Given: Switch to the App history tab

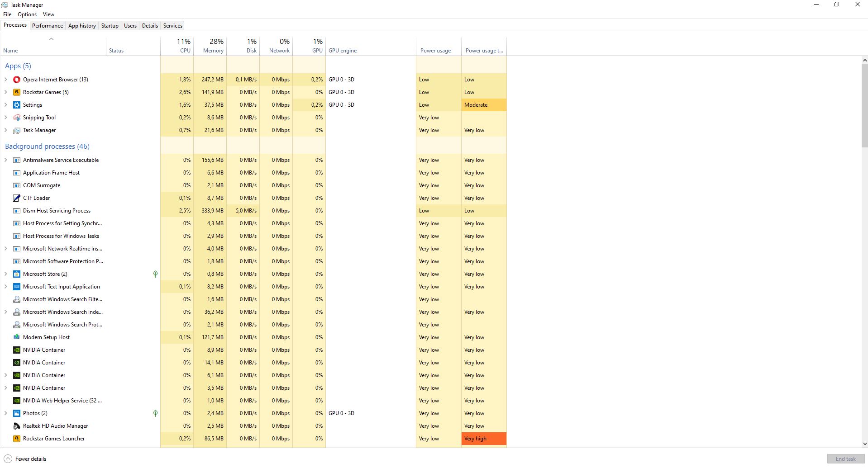Looking at the screenshot, I should (82, 26).
